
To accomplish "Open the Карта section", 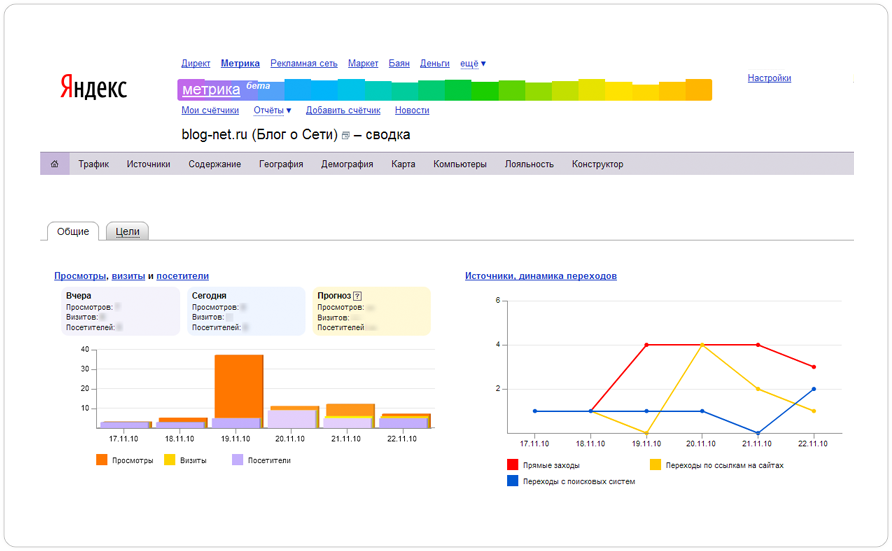I will point(403,164).
